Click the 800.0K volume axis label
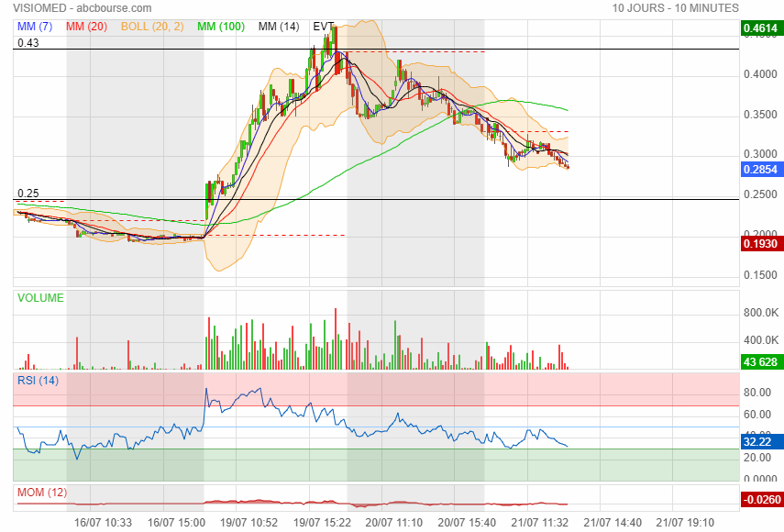 pyautogui.click(x=761, y=313)
